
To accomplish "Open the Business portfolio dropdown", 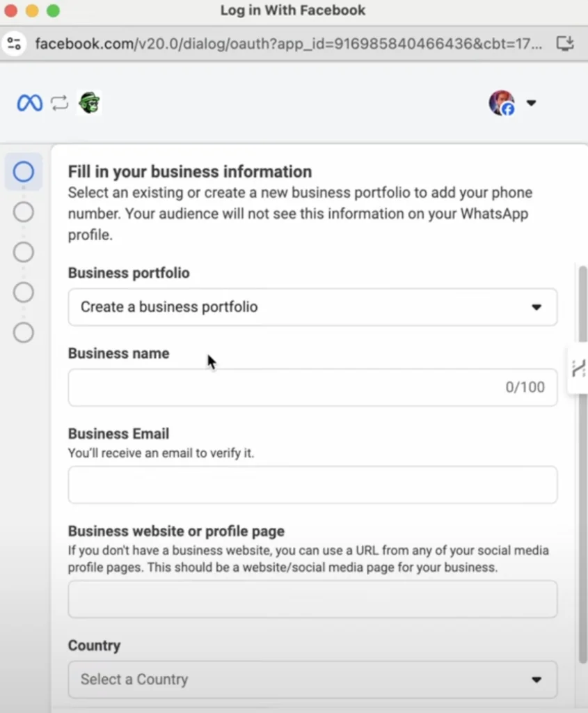I will [x=312, y=307].
